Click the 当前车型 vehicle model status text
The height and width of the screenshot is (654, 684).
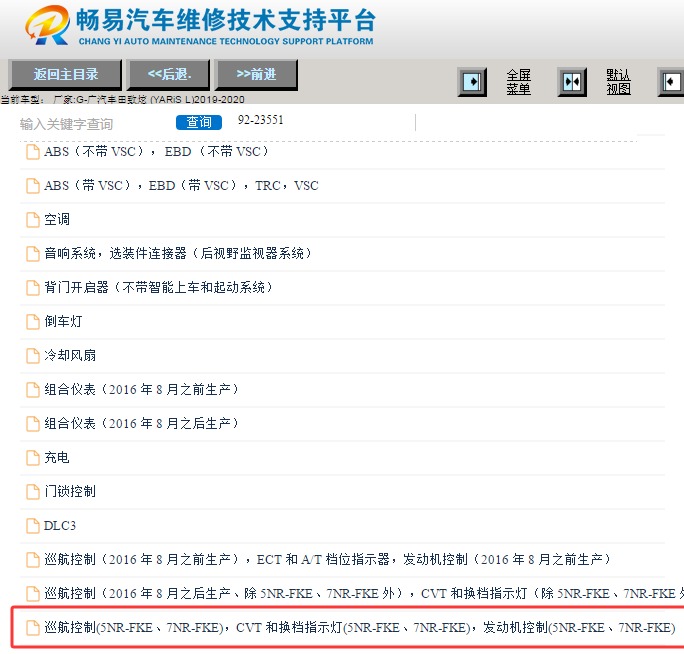(123, 99)
